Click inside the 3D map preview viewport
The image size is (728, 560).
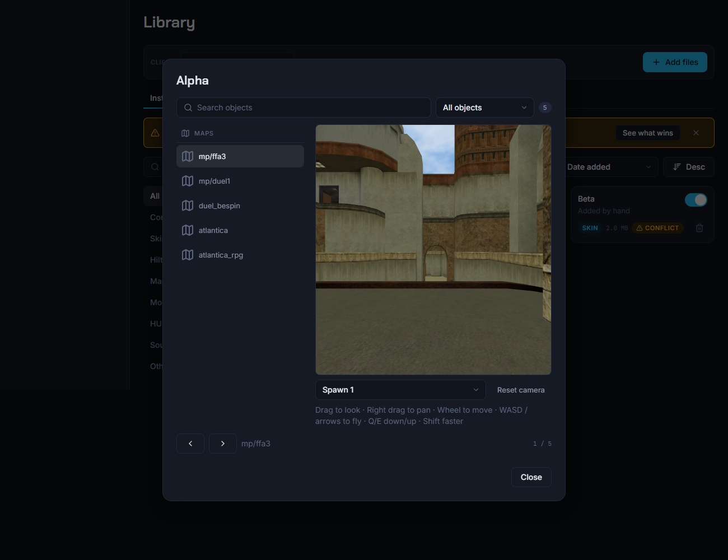pos(433,250)
